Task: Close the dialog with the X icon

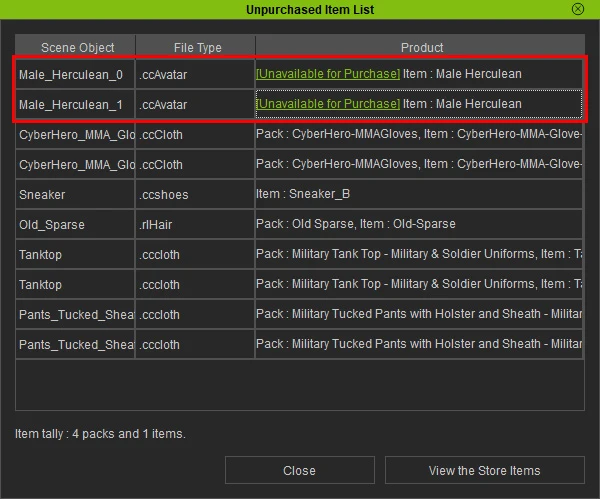Action: click(578, 9)
